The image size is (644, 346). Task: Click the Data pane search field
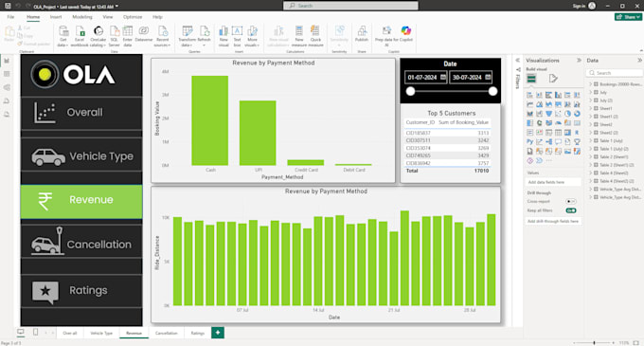tap(615, 73)
